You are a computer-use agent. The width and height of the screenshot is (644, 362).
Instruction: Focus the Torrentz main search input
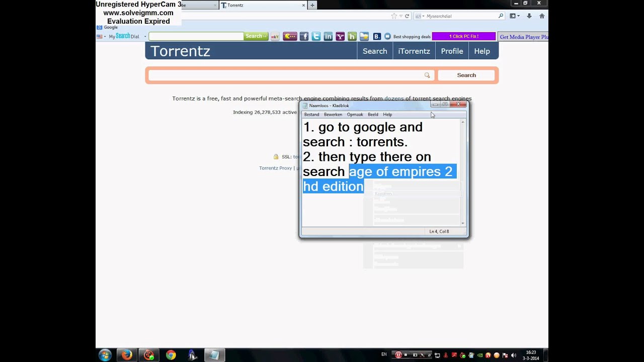(x=291, y=75)
